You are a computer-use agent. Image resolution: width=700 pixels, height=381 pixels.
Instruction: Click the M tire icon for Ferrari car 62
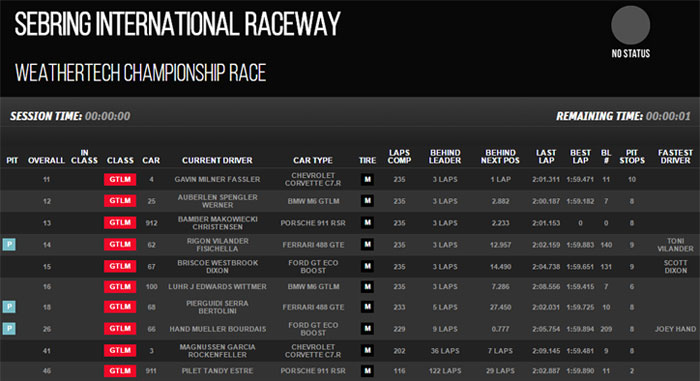click(x=367, y=244)
